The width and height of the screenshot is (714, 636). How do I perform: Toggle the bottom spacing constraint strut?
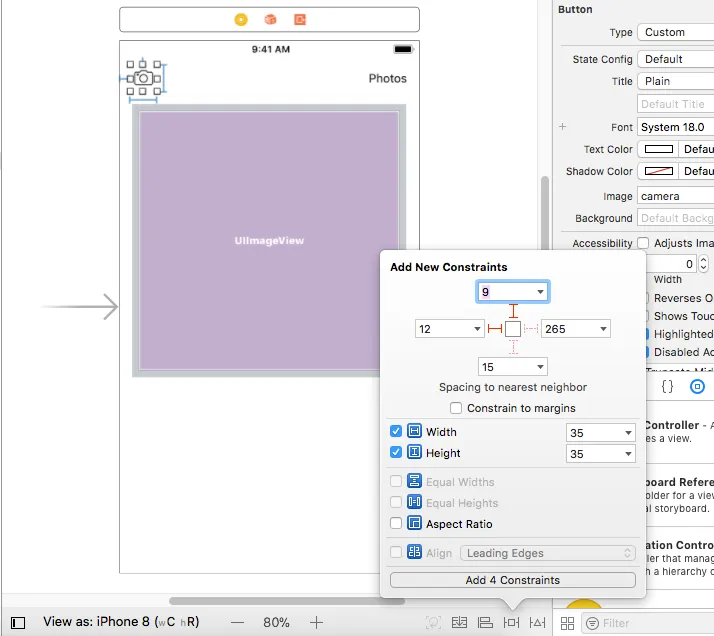click(513, 347)
